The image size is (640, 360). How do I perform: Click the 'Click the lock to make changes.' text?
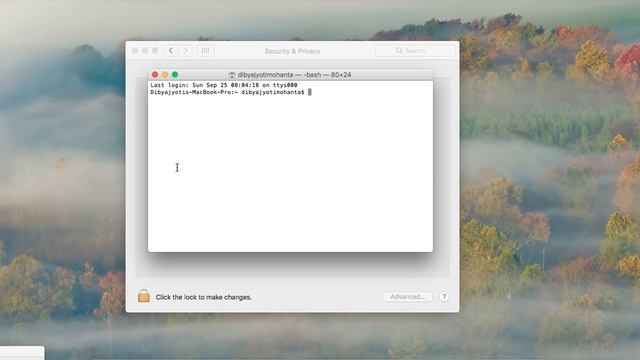[x=204, y=297]
